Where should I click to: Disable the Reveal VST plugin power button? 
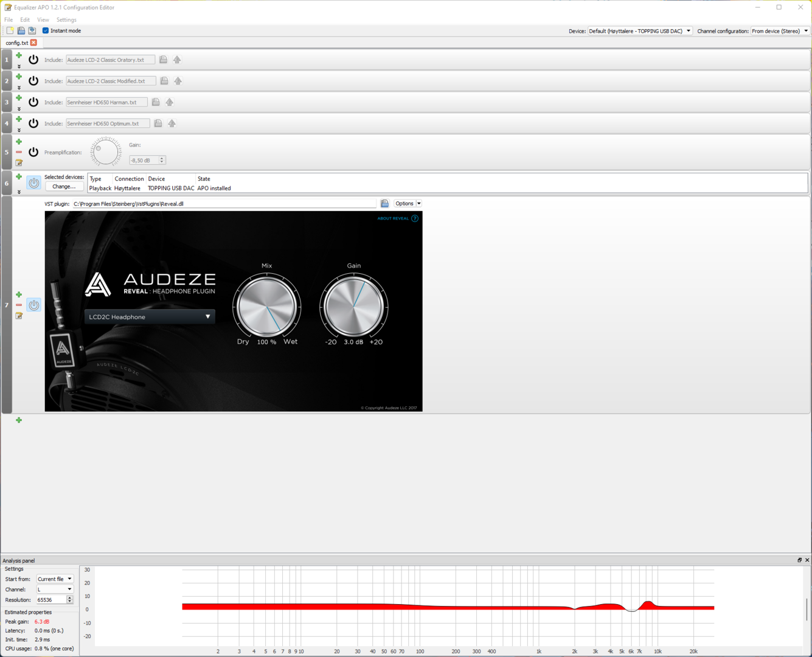point(33,305)
